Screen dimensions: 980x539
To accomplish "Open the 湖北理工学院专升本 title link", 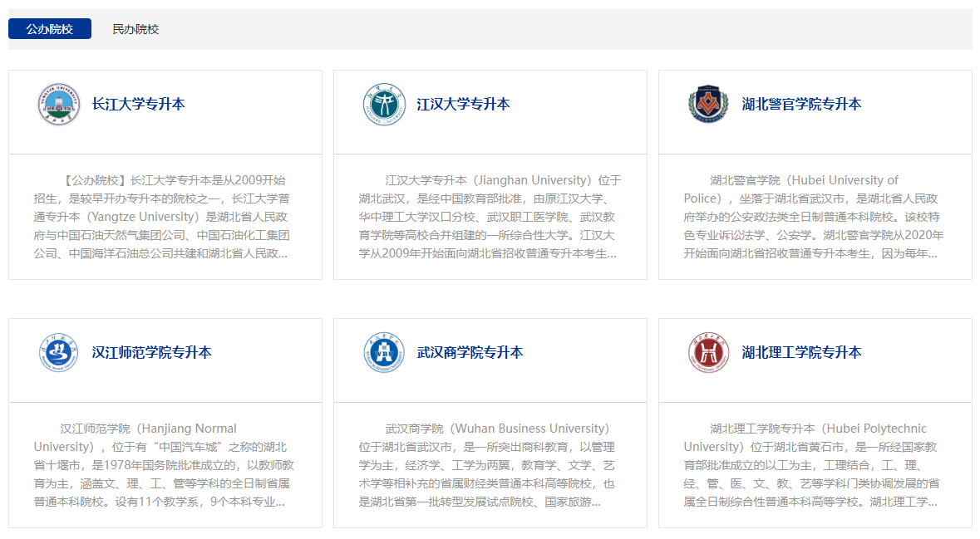I will click(x=801, y=353).
